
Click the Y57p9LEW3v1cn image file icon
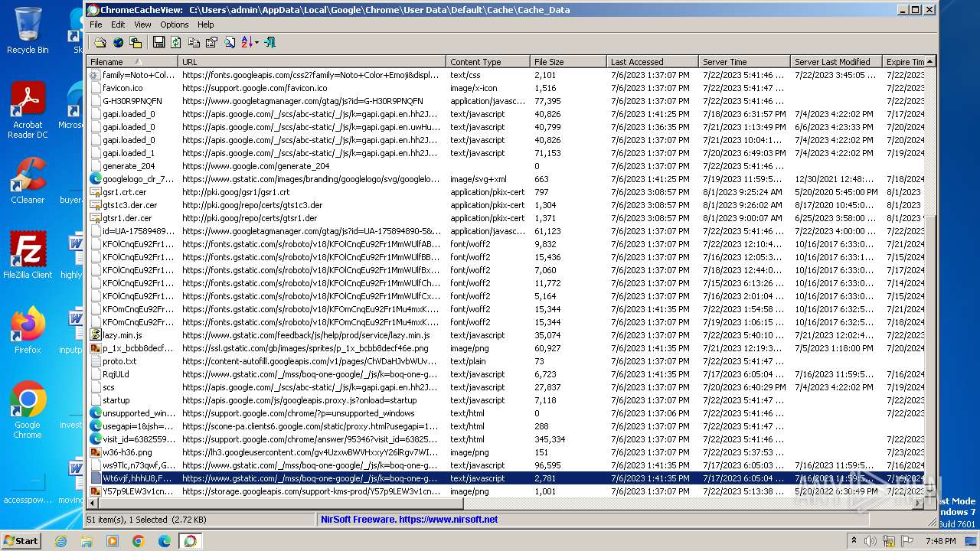96,491
